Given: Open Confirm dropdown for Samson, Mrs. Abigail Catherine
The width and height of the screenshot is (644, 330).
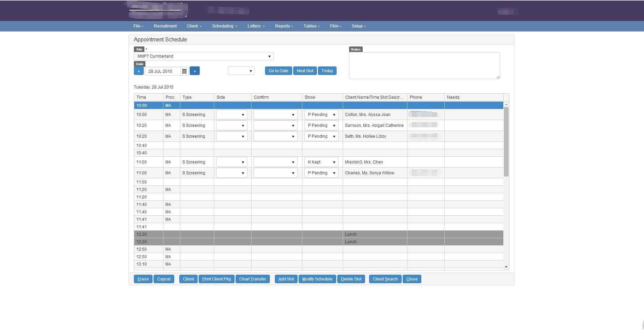Looking at the screenshot, I should pos(276,125).
